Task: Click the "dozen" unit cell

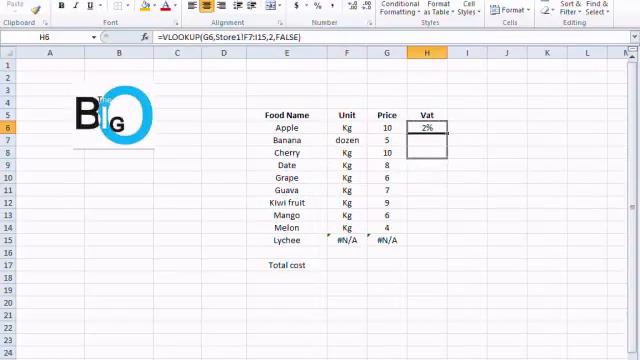Action: pos(347,140)
